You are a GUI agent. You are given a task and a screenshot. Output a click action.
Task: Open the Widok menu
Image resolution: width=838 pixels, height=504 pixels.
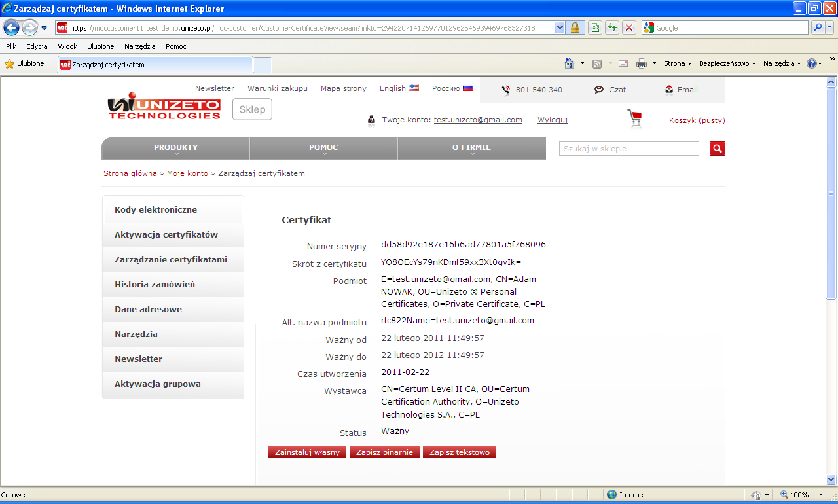pyautogui.click(x=67, y=46)
